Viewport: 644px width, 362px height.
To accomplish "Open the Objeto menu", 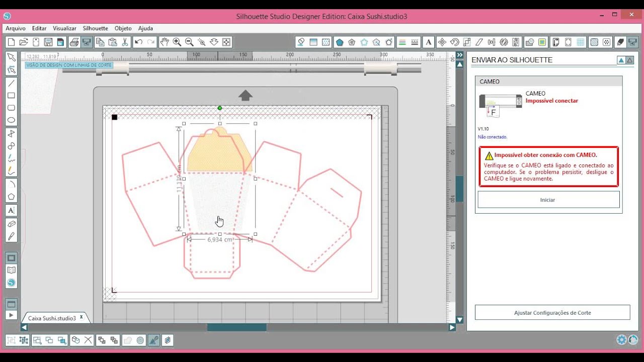I will [x=123, y=29].
